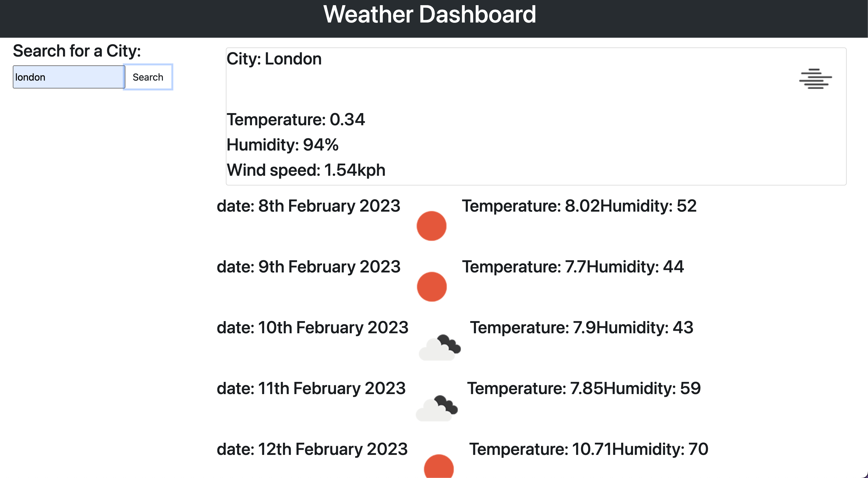Screen dimensions: 868x478
Task: Click the red circle next to 8th February forecast
Action: click(x=431, y=226)
